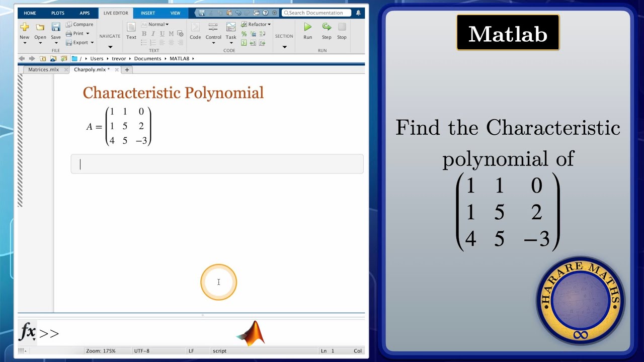Image resolution: width=644 pixels, height=362 pixels.
Task: Click the Compare files button
Action: click(x=79, y=24)
